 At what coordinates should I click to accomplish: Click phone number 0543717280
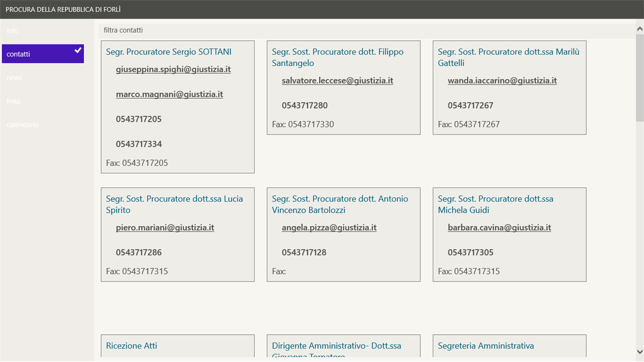305,106
